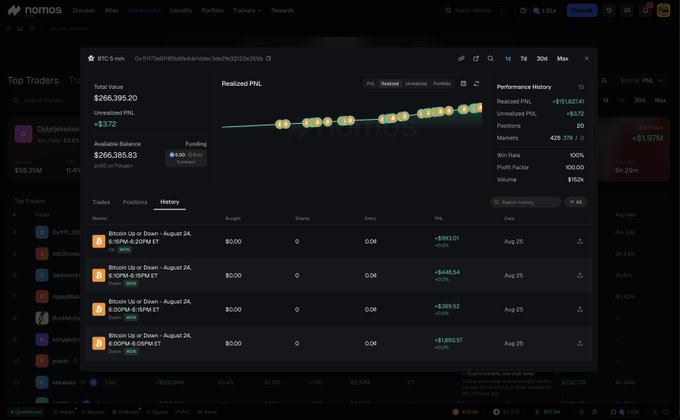Go to Portfolio in top navigation

(212, 10)
